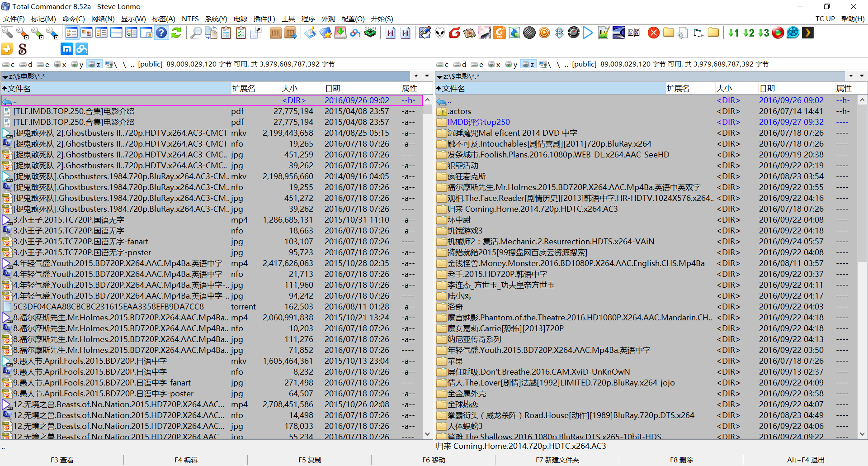
Task: Open the 标记(M) menu
Action: [x=43, y=19]
